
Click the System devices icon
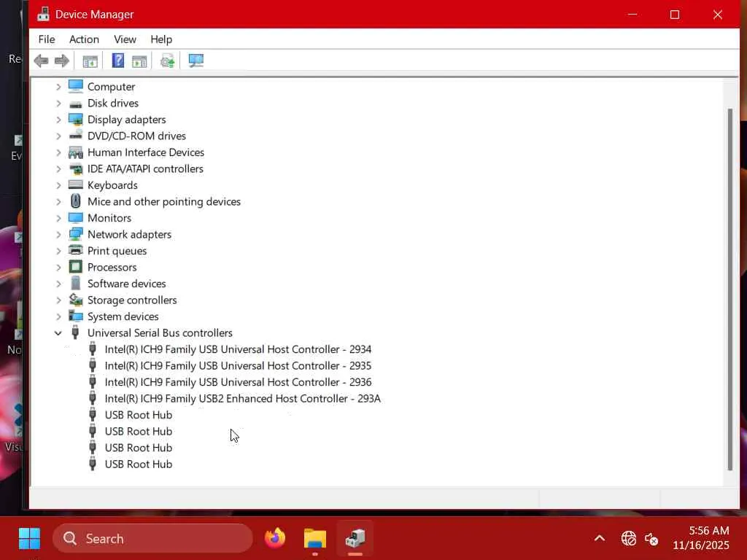coord(75,316)
